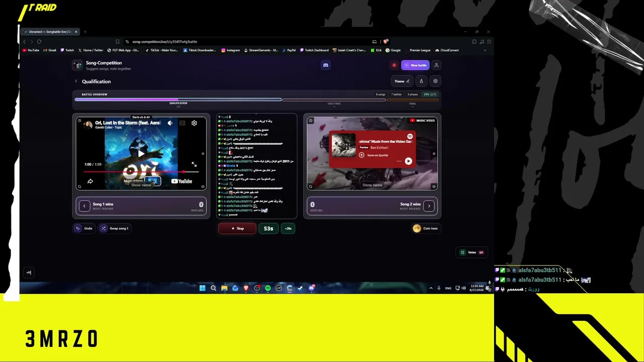This screenshot has width=644, height=362.
Task: Declare Song 1 wins
Action: (x=141, y=206)
